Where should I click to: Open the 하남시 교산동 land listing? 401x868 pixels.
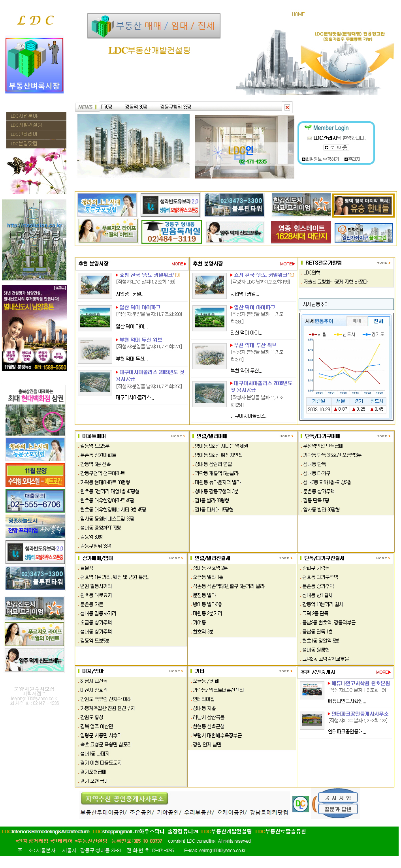coord(94,681)
